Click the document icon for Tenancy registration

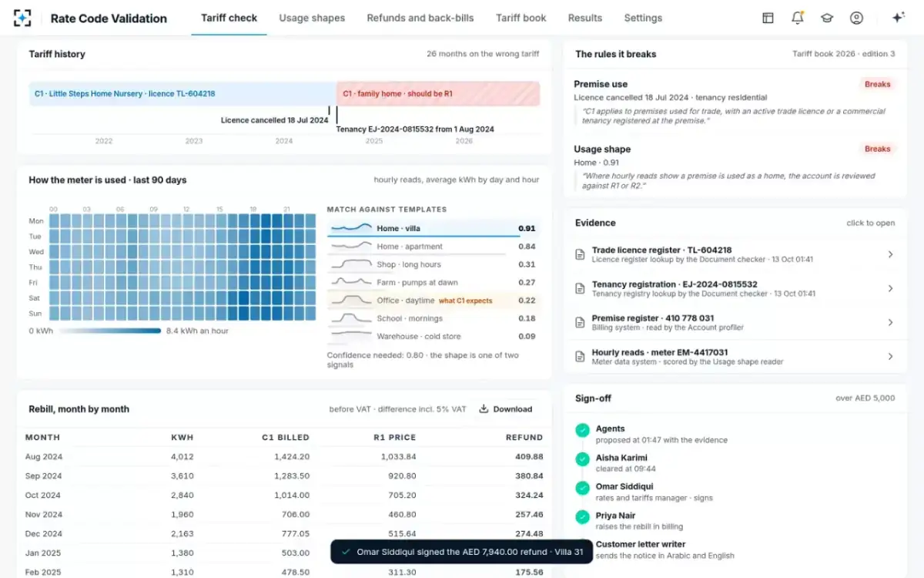click(x=581, y=288)
